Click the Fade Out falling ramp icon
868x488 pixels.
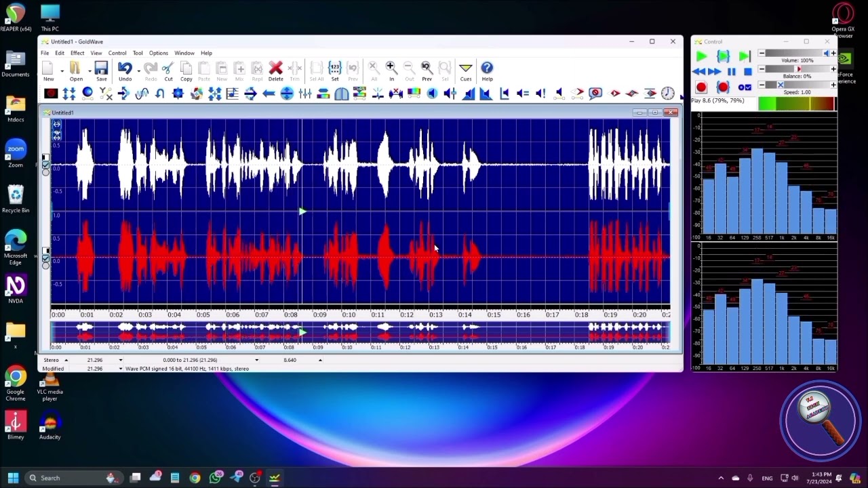486,94
